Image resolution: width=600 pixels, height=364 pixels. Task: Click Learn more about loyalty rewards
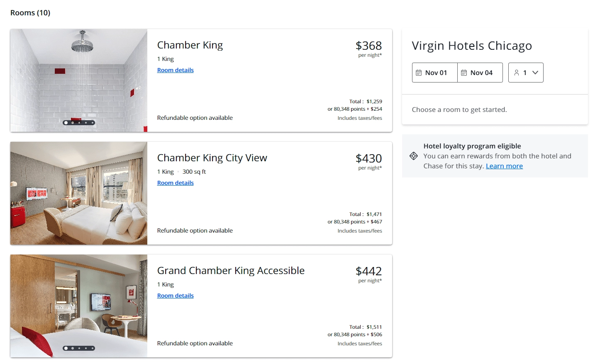pos(504,166)
